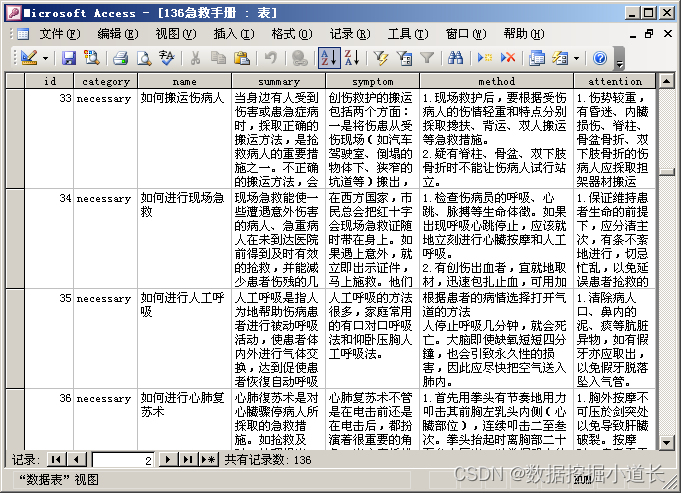Click the Delete Record toolbar icon

point(508,58)
